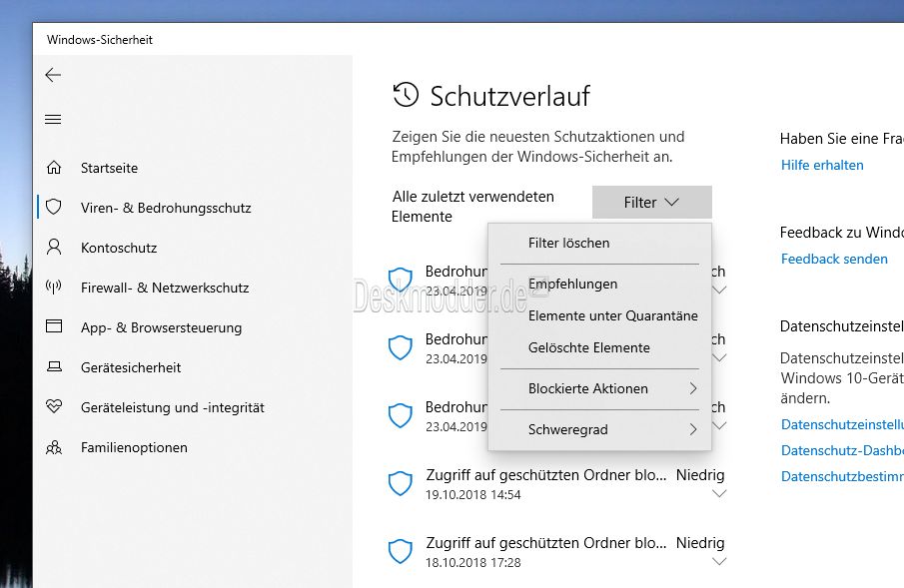Expand the first 23.04.2019 entry chevron

point(719,290)
